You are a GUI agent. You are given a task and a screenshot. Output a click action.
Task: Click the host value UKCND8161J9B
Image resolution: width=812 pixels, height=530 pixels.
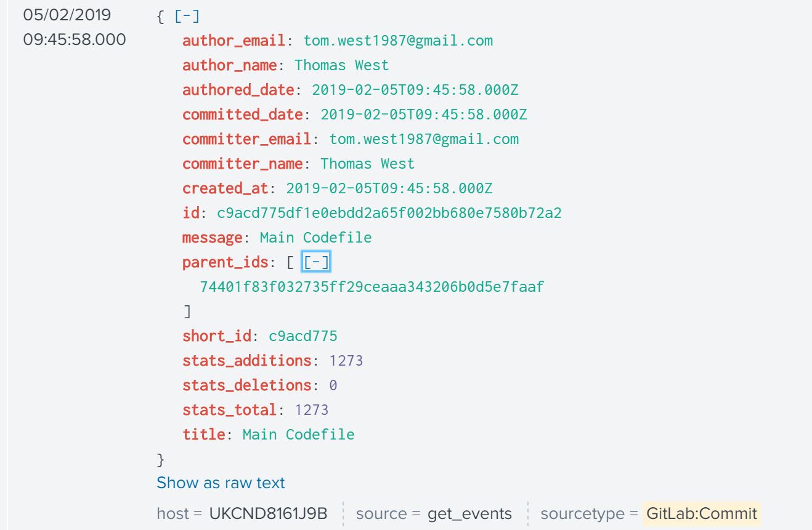pyautogui.click(x=268, y=513)
